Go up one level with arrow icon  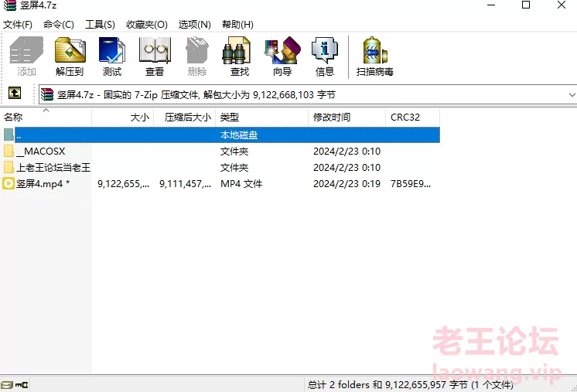pos(15,93)
